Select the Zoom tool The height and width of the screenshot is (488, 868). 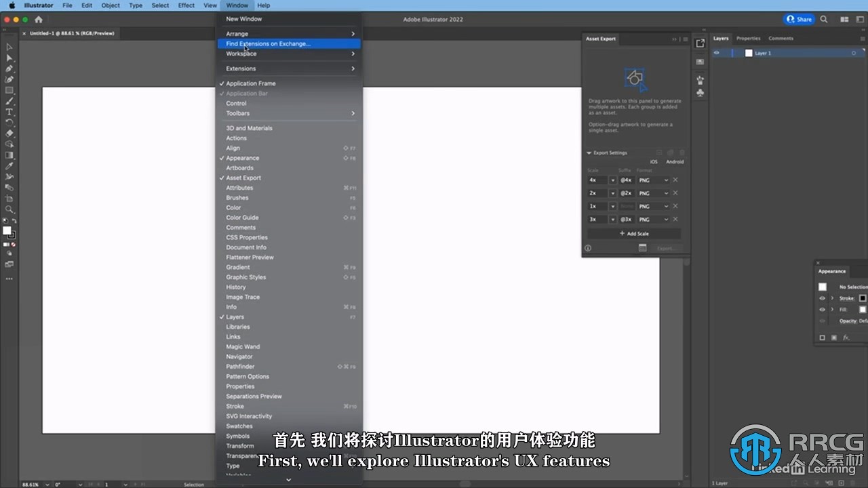pyautogui.click(x=9, y=209)
